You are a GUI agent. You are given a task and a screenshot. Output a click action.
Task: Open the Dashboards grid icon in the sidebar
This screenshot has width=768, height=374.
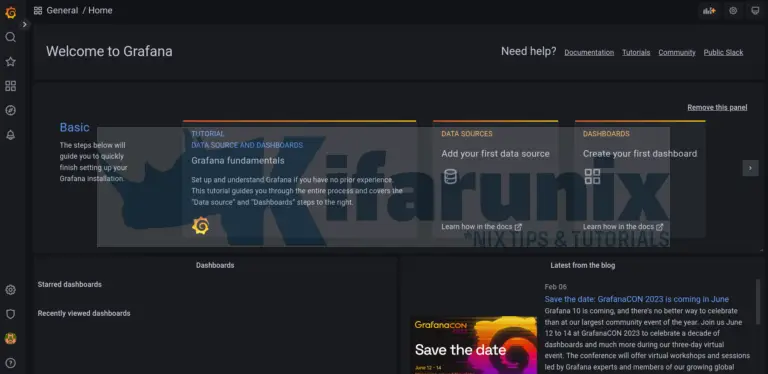tap(10, 86)
